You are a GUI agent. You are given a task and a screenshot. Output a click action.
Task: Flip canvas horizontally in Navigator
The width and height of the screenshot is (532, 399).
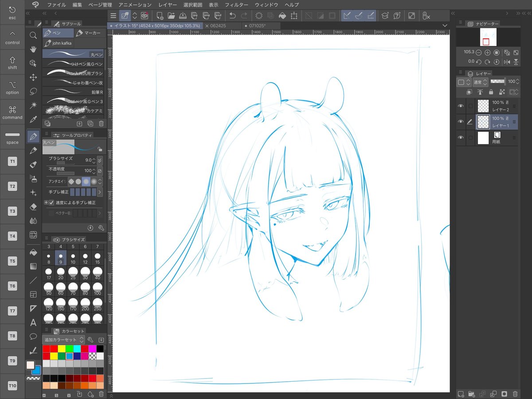(x=507, y=62)
